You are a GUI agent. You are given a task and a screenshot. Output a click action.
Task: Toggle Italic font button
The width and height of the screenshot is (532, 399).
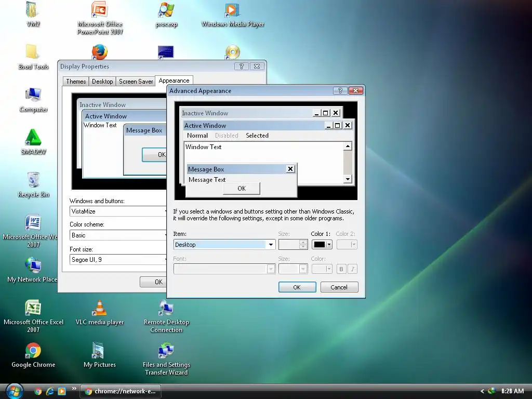tap(353, 269)
